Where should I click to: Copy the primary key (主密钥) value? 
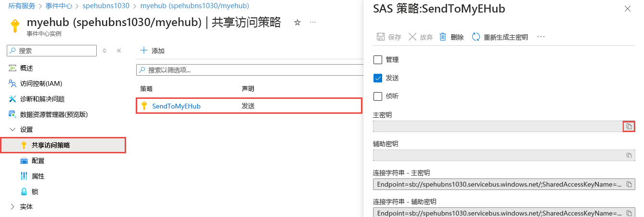click(x=629, y=126)
